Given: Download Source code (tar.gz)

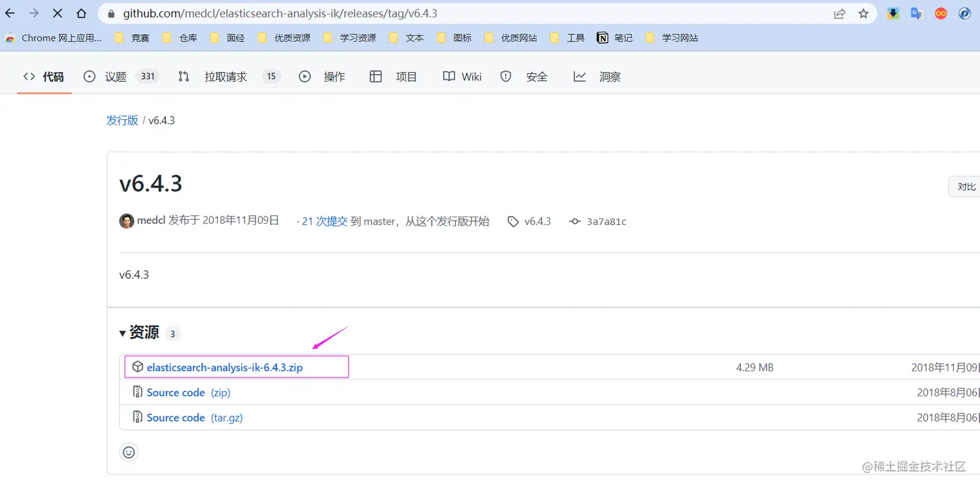Looking at the screenshot, I should click(x=194, y=418).
